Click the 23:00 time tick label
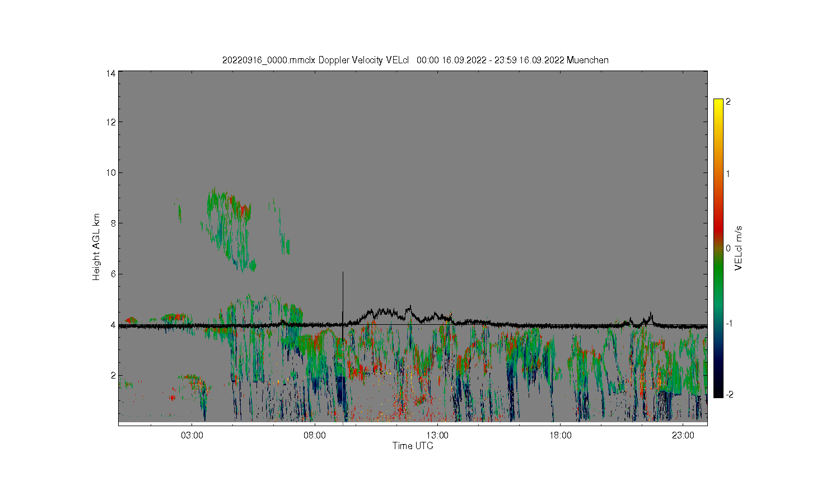This screenshot has width=840, height=504. point(683,435)
